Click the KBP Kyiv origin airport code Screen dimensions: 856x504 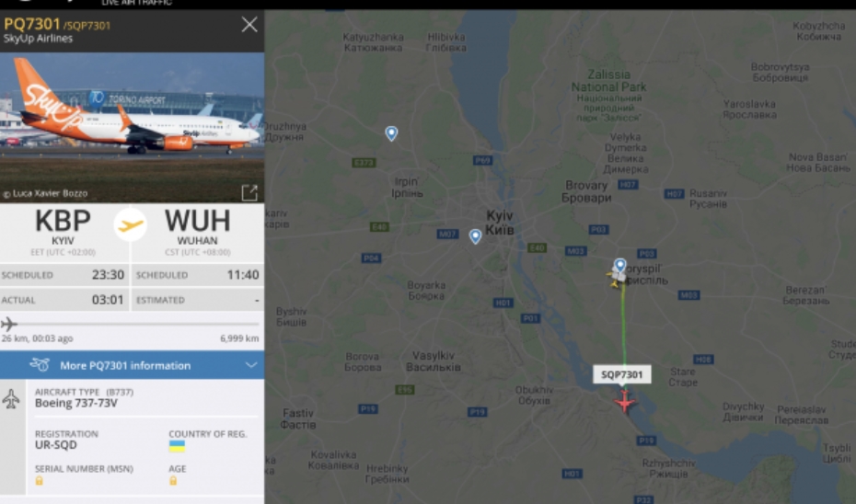(63, 221)
